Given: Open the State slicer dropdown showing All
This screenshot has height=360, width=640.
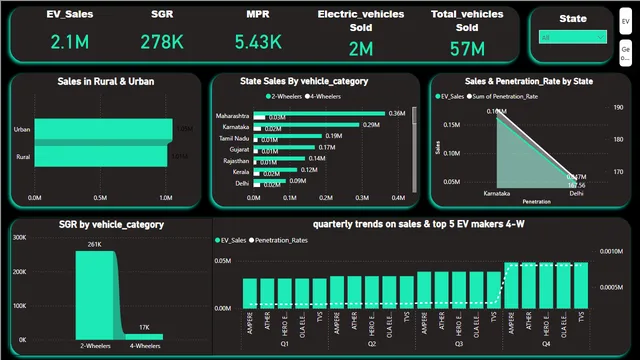Looking at the screenshot, I should pos(573,37).
